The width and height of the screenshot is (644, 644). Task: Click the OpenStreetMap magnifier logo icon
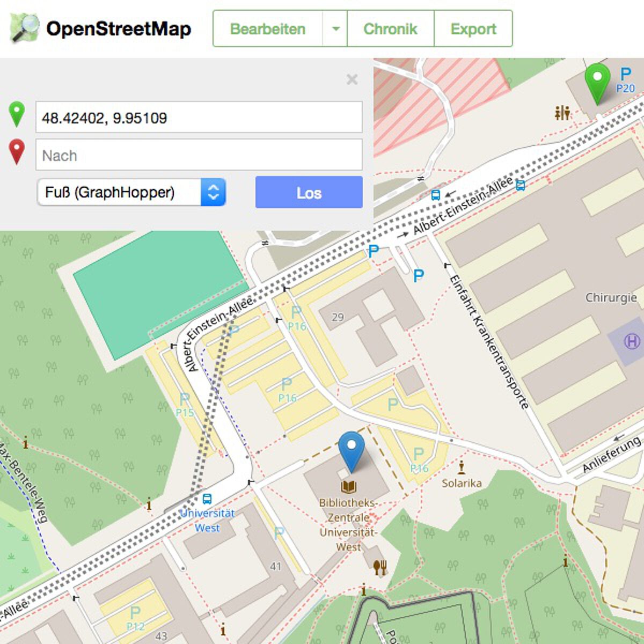point(25,28)
